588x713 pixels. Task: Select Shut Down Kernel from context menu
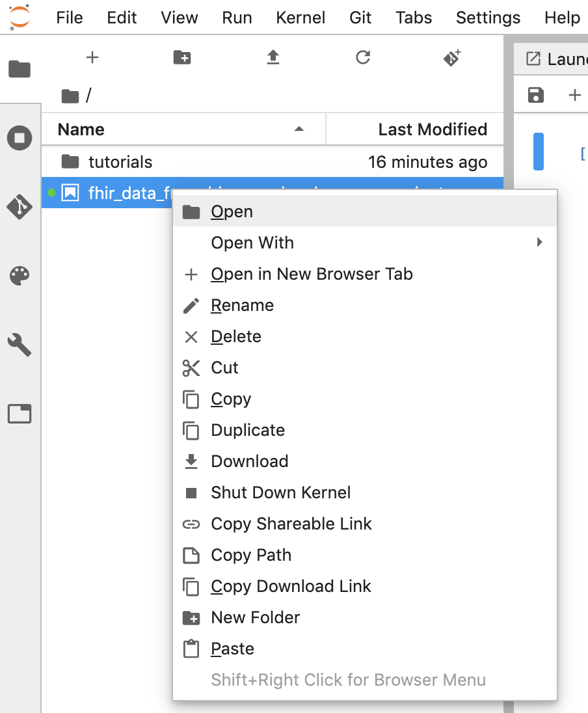pos(280,492)
